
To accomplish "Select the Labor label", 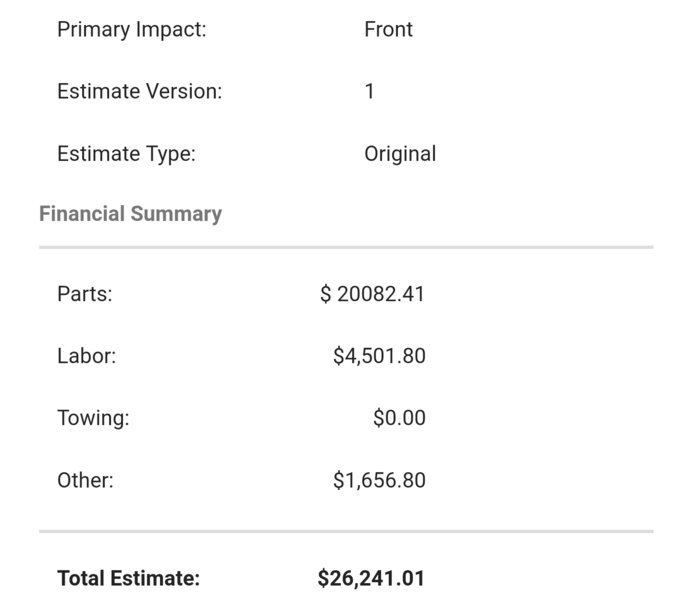I will pos(86,356).
